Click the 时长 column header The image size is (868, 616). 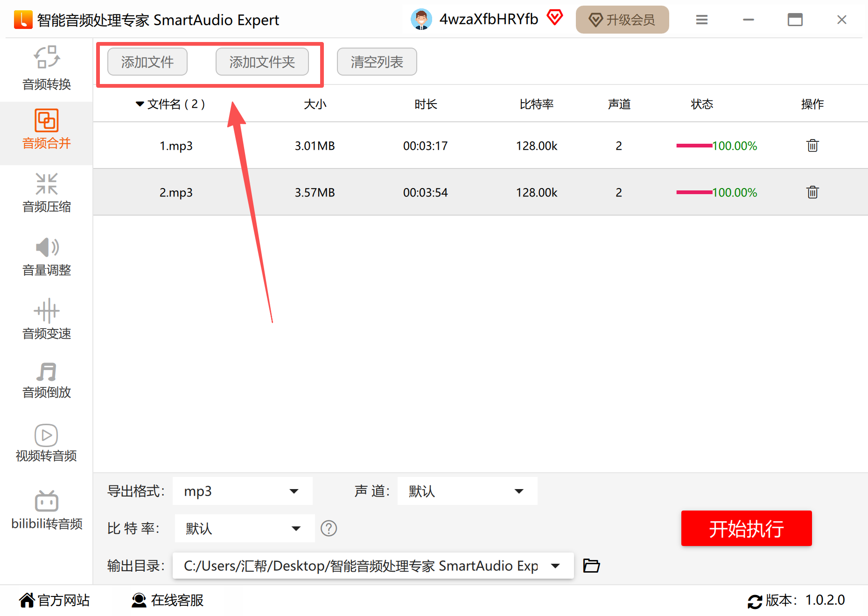[x=426, y=104]
